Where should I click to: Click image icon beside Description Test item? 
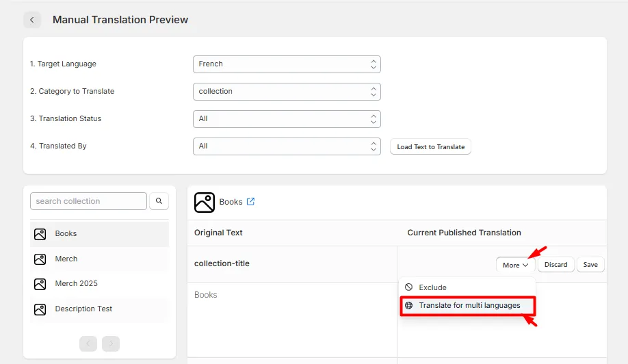pyautogui.click(x=40, y=309)
